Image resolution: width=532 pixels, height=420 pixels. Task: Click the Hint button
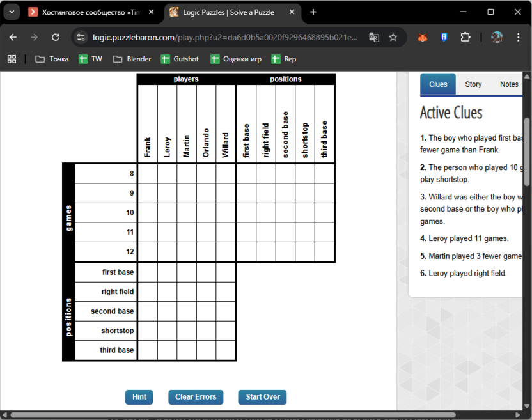pyautogui.click(x=139, y=397)
